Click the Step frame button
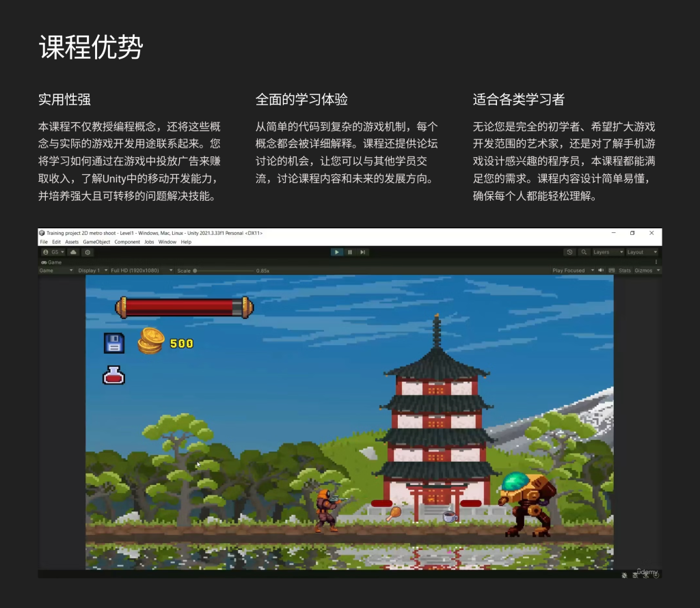Viewport: 700px width, 608px height. pyautogui.click(x=363, y=252)
